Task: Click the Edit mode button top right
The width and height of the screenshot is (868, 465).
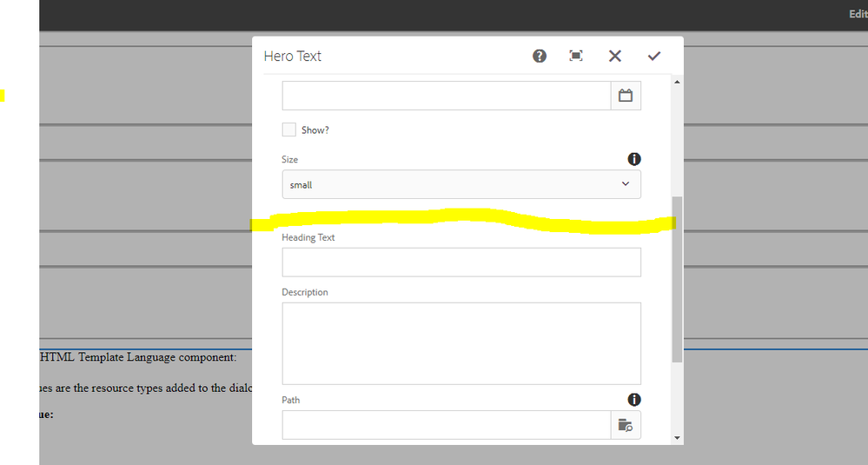Action: (x=858, y=14)
